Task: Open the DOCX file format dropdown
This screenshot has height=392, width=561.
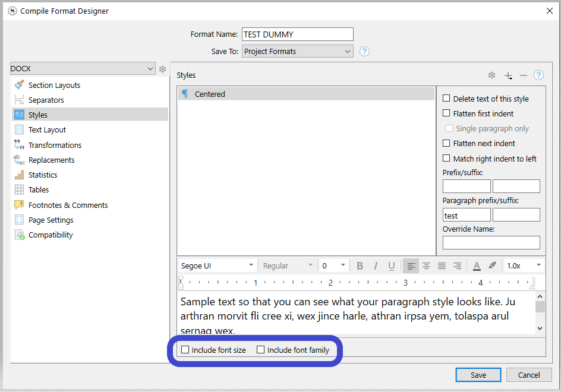Action: click(83, 68)
